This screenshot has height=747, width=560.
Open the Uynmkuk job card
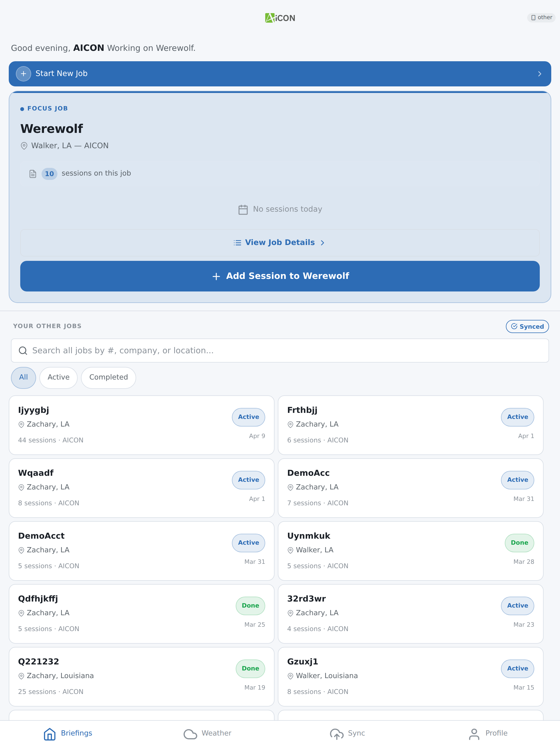[410, 550]
